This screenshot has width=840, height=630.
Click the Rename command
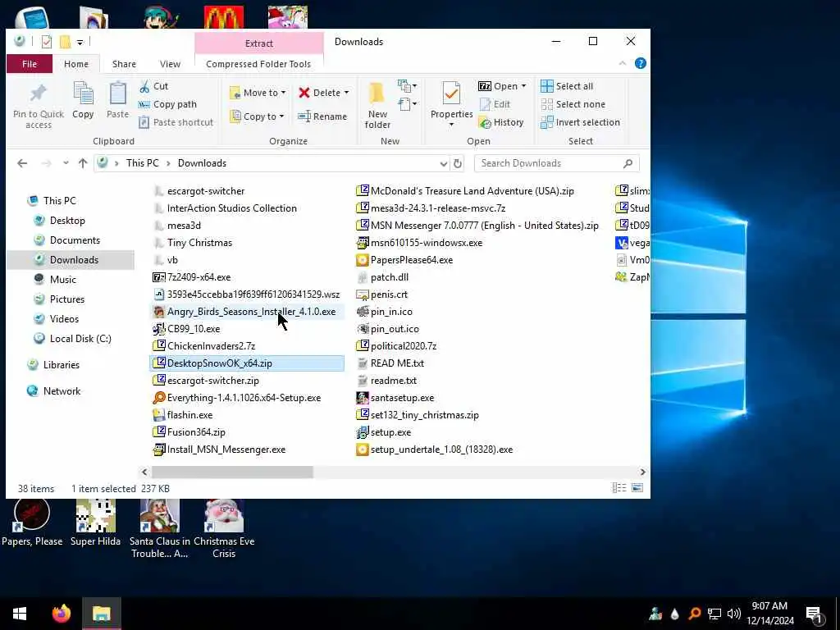[x=322, y=116]
